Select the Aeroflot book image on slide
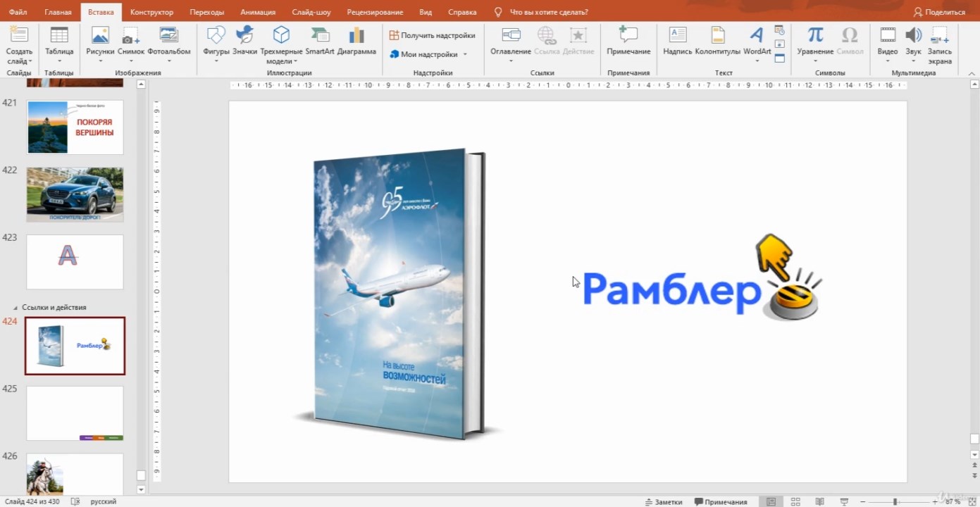Screen dimensions: 980x507 click(x=398, y=294)
